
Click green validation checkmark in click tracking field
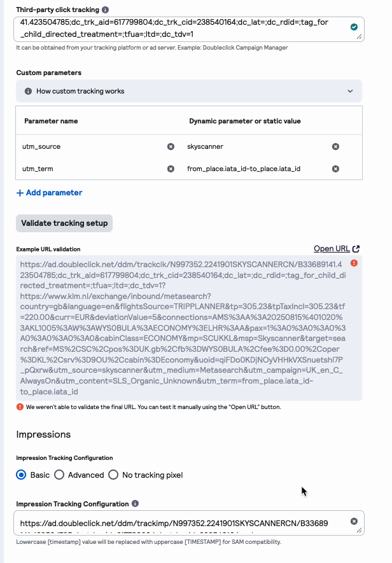[x=354, y=27]
